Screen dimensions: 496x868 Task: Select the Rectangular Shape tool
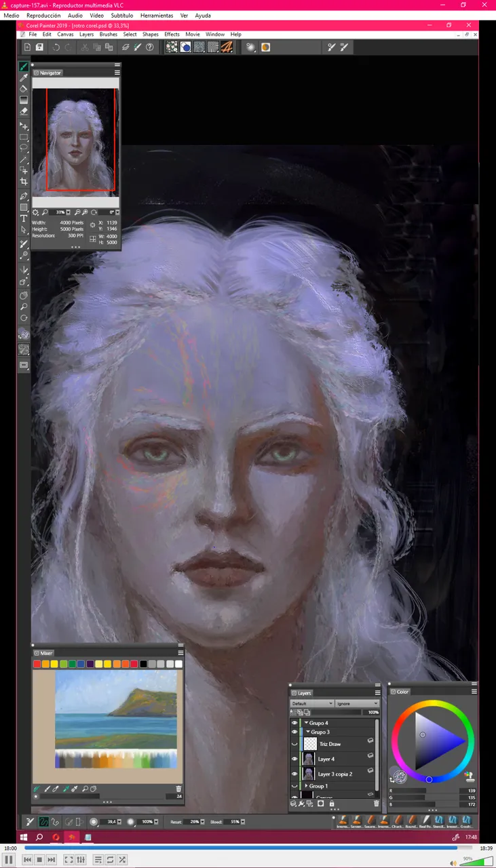pos(24,208)
